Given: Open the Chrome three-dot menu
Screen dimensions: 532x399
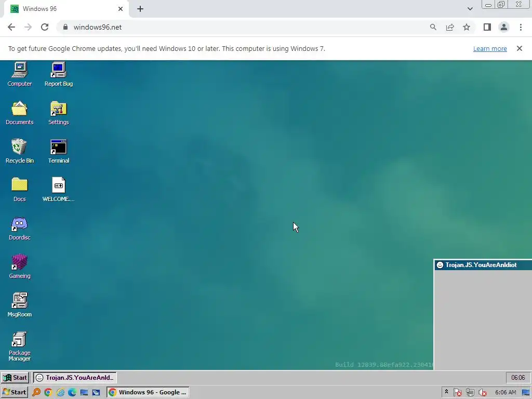Looking at the screenshot, I should click(x=521, y=27).
